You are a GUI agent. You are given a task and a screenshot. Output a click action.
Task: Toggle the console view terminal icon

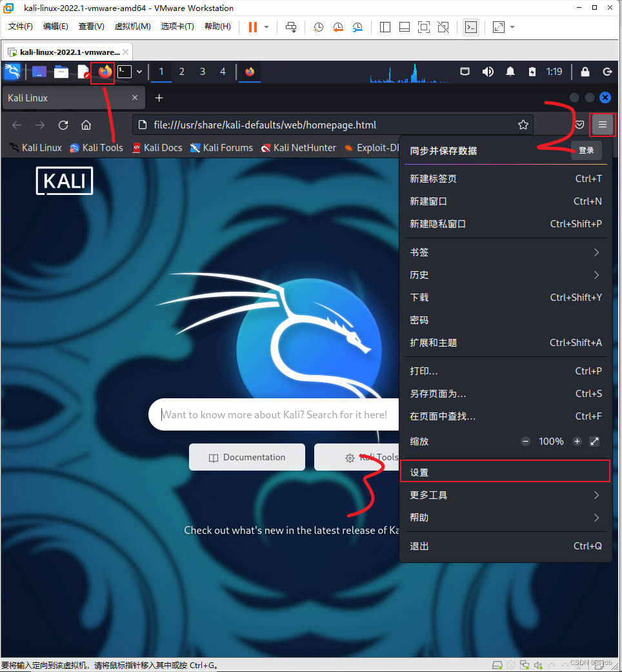pyautogui.click(x=470, y=26)
